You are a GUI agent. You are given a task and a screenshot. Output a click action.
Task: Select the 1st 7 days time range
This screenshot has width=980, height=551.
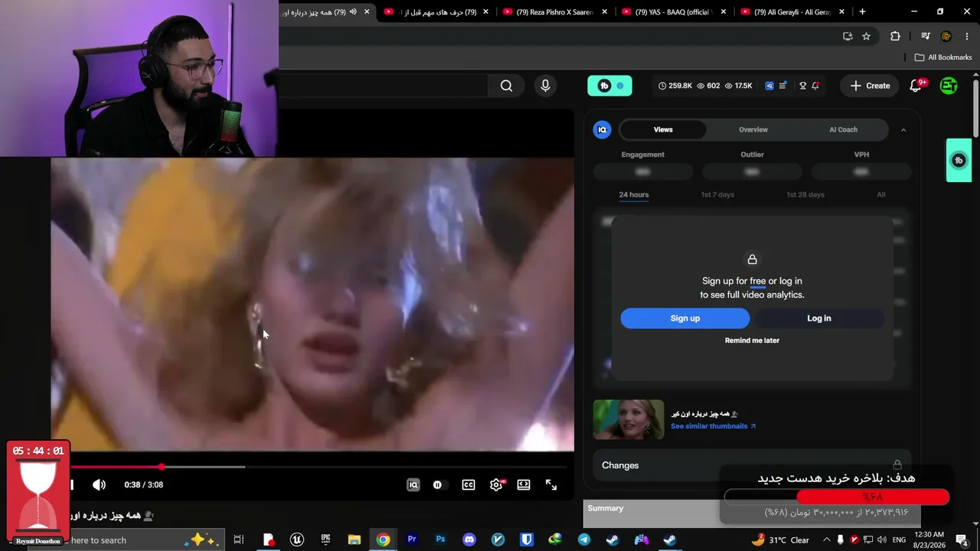pyautogui.click(x=717, y=194)
